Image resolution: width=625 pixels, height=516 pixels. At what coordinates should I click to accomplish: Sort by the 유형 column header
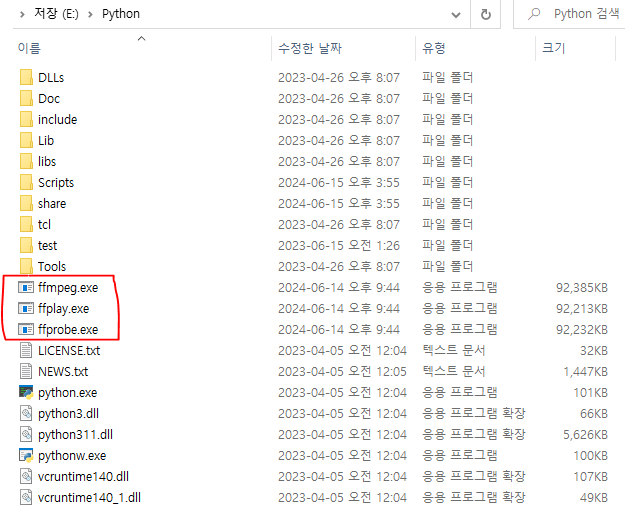(434, 48)
